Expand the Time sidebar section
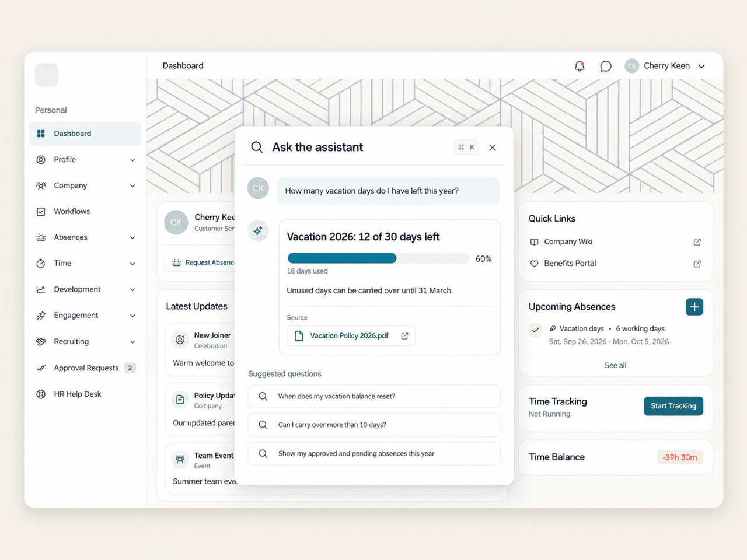The image size is (747, 560). click(x=132, y=264)
